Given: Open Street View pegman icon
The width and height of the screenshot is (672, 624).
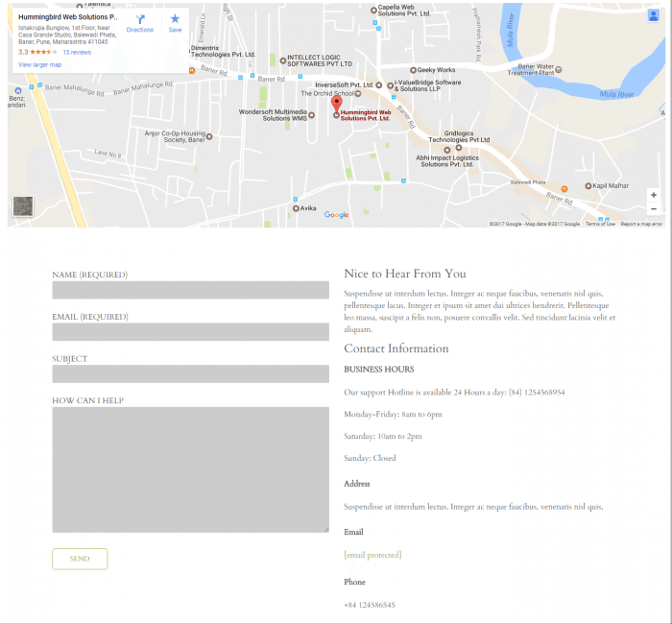Looking at the screenshot, I should coord(653,16).
